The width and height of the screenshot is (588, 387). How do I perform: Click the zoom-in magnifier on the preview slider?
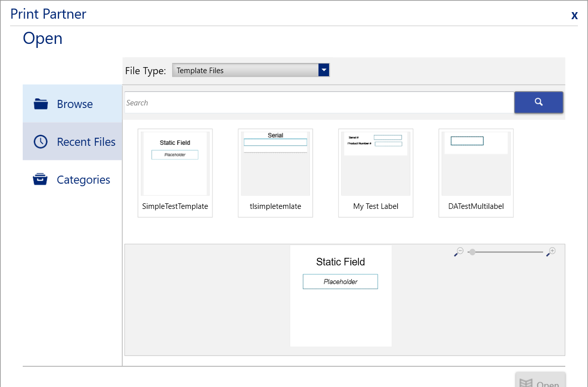point(551,252)
